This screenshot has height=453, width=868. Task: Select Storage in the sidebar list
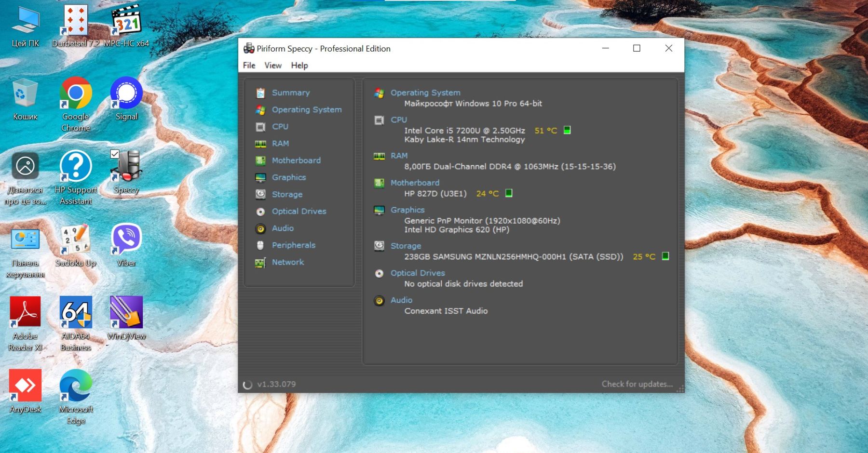click(x=287, y=194)
